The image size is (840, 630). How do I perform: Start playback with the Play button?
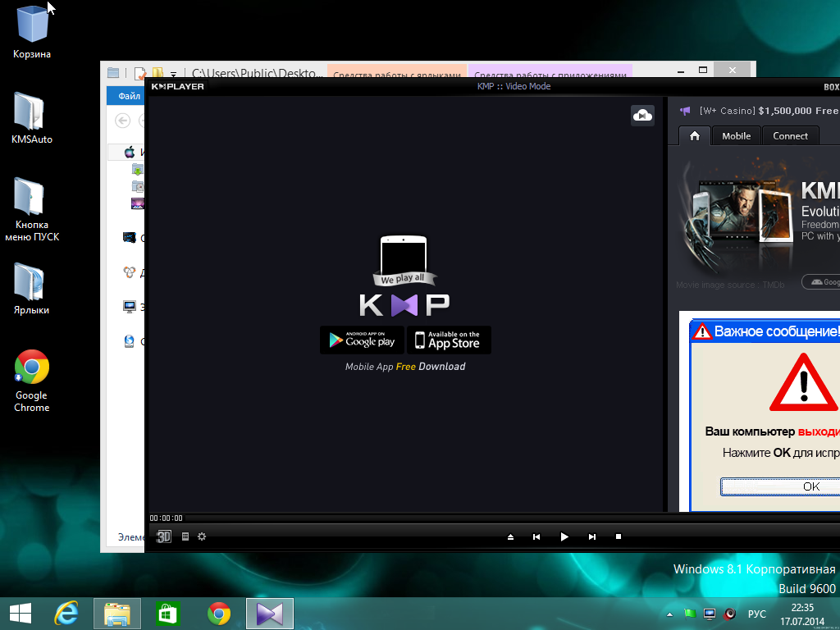pos(564,536)
